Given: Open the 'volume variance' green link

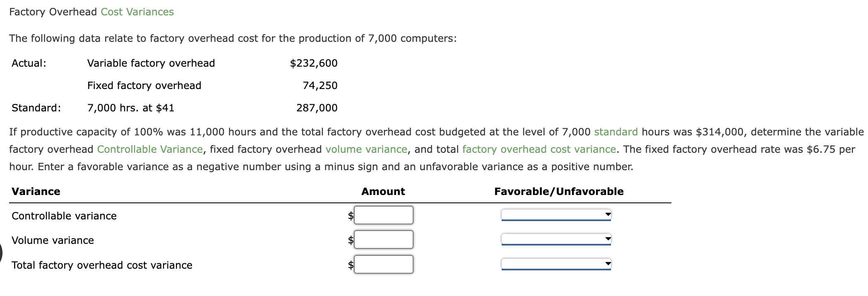Looking at the screenshot, I should tap(366, 149).
